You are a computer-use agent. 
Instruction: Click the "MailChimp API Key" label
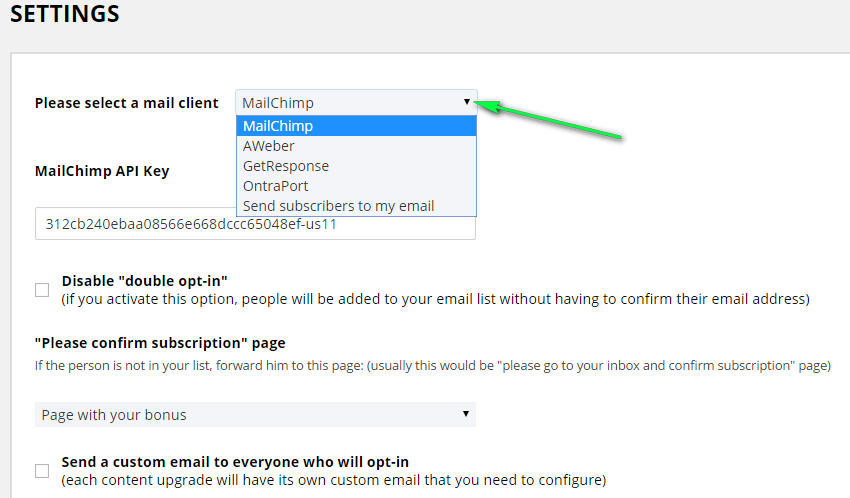pyautogui.click(x=102, y=171)
